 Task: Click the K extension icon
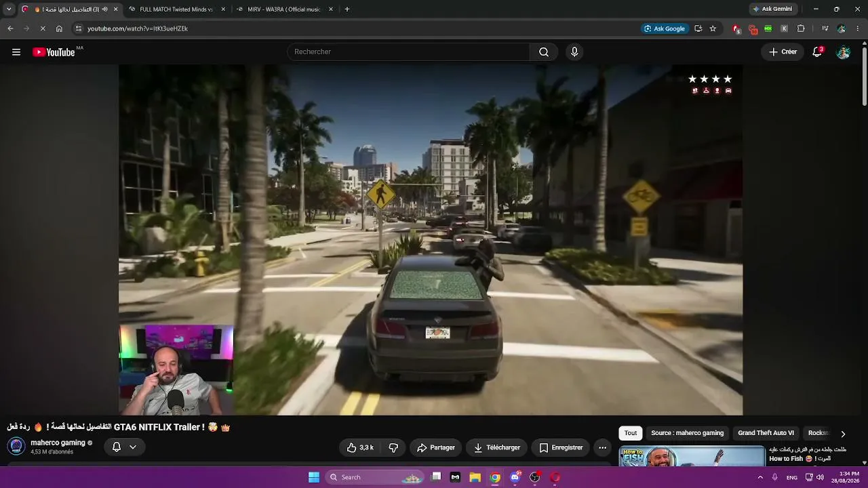click(785, 28)
